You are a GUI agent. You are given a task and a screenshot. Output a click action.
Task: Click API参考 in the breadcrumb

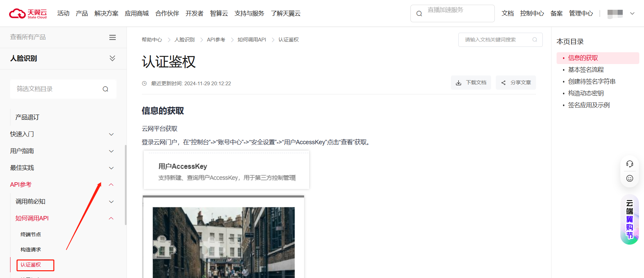(216, 40)
